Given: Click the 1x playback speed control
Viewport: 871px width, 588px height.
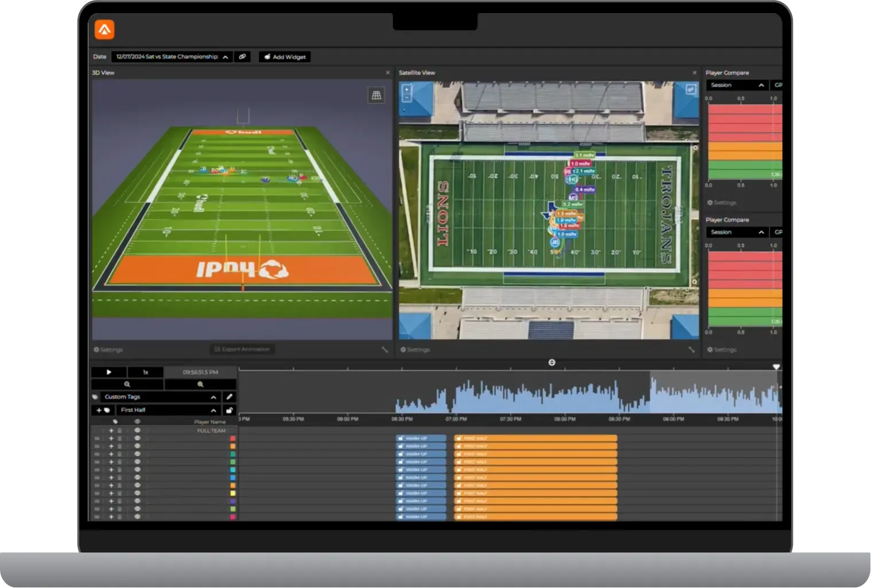Looking at the screenshot, I should click(x=145, y=372).
